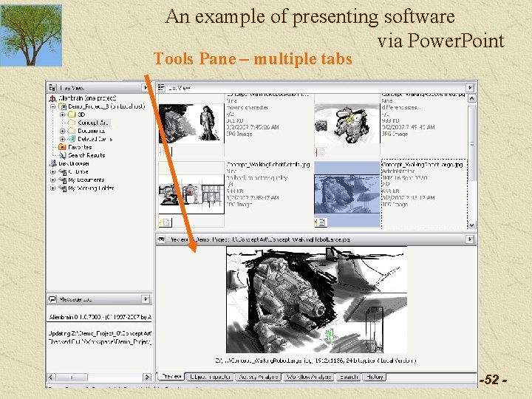The width and height of the screenshot is (532, 399).
Task: Click the Disk Browser computer icon
Action: (52, 163)
